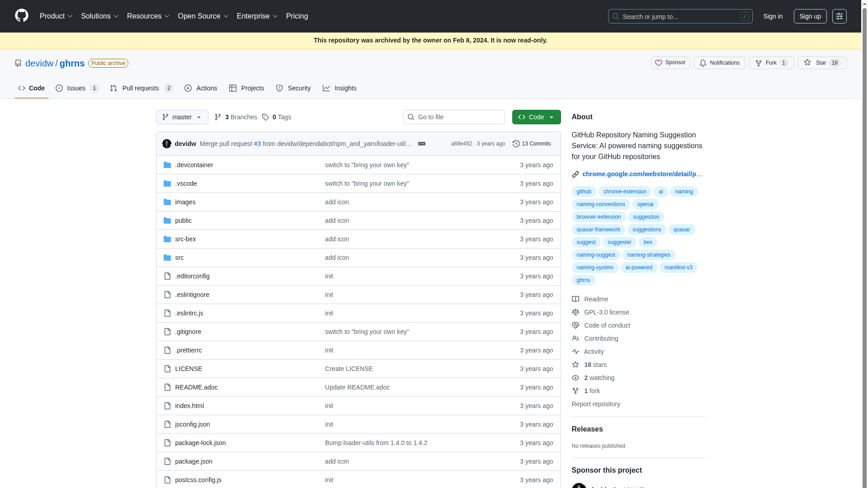
Task: View 13 Commits history
Action: tap(532, 144)
